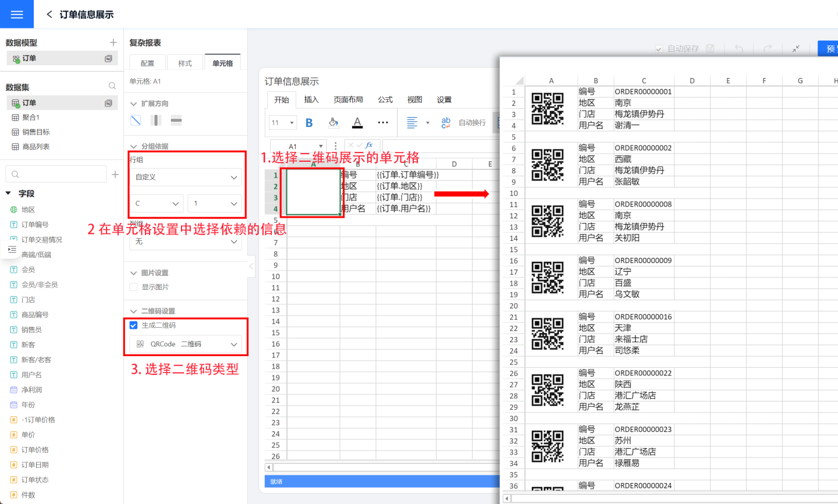Click the back arrow beside 订单信息展示

49,15
